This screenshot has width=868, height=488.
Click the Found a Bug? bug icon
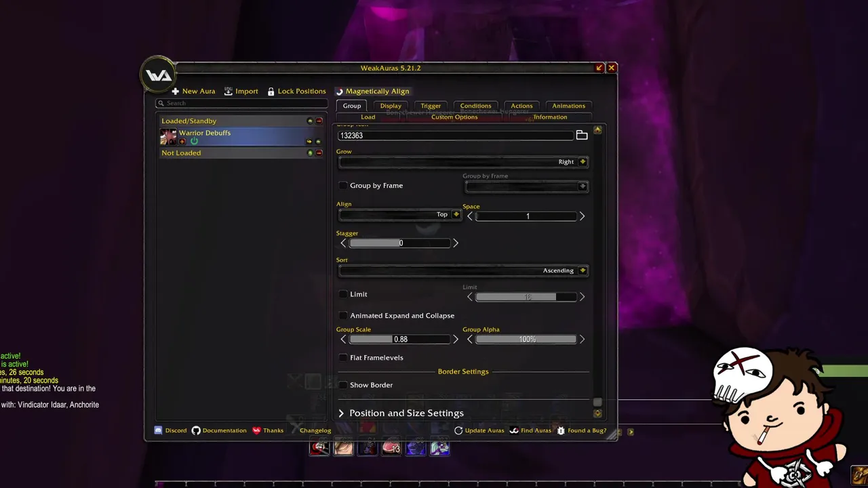click(561, 430)
